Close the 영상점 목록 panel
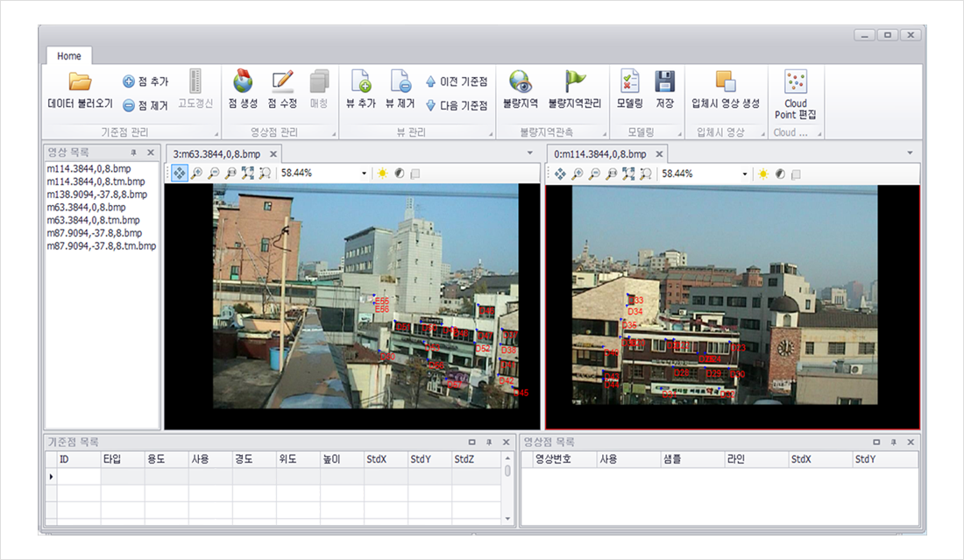 pos(911,442)
